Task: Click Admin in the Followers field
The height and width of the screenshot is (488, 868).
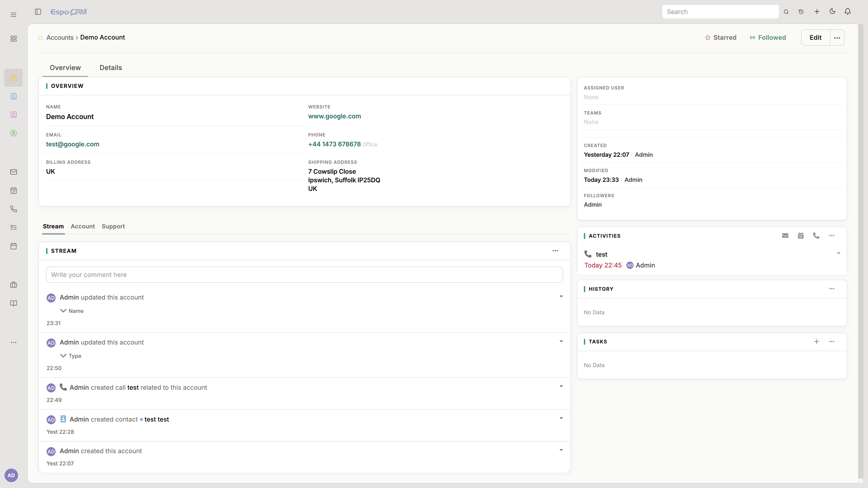Action: (x=593, y=205)
